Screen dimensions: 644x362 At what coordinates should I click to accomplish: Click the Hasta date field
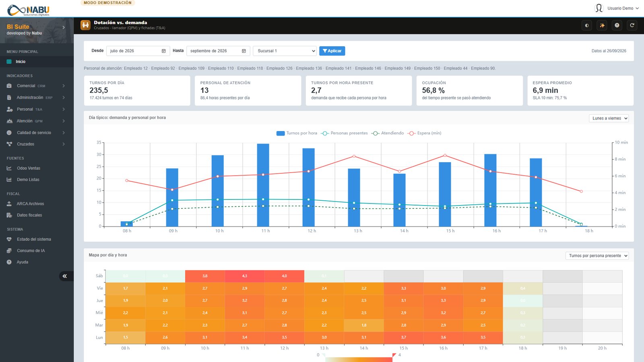[218, 51]
